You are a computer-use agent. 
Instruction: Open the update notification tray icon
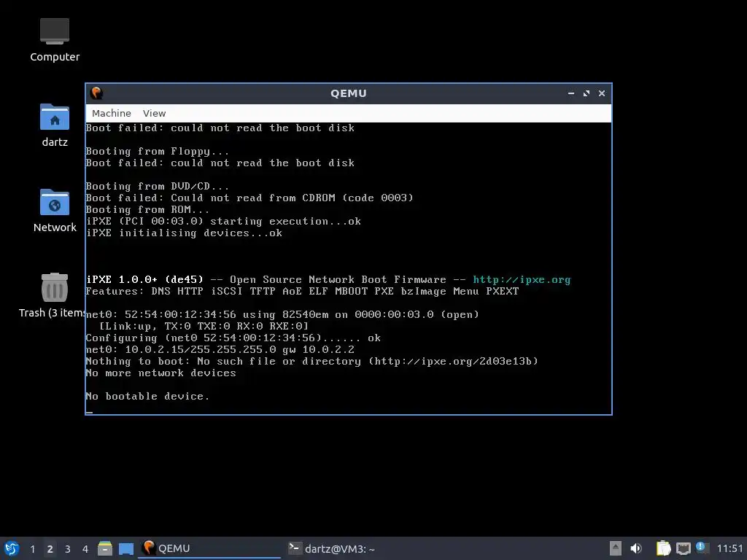(x=701, y=548)
